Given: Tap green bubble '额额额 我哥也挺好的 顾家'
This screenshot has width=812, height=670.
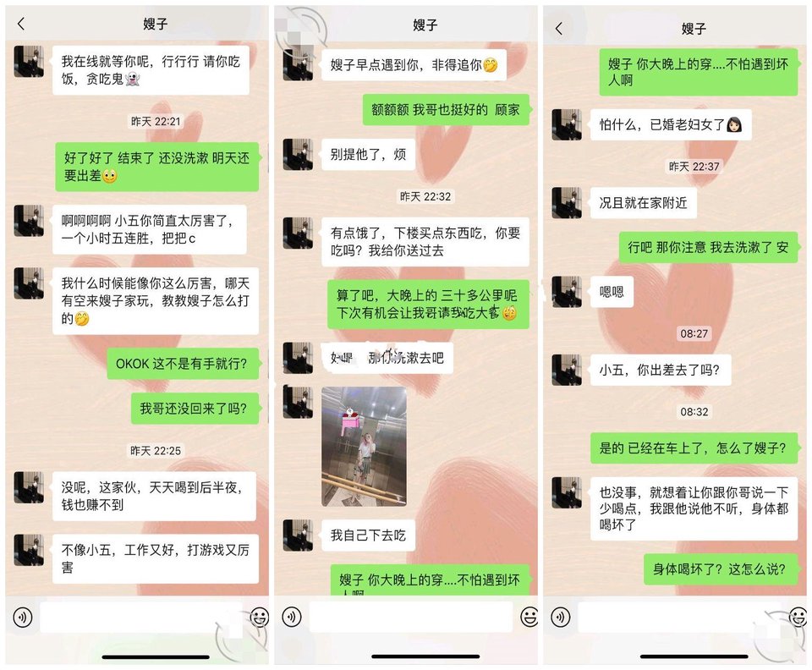Looking at the screenshot, I should point(446,109).
